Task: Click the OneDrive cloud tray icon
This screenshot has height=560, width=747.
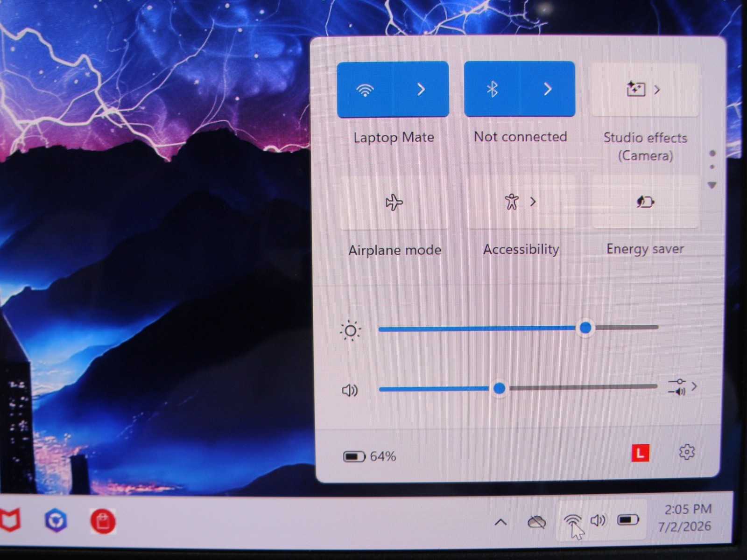Action: click(x=536, y=521)
